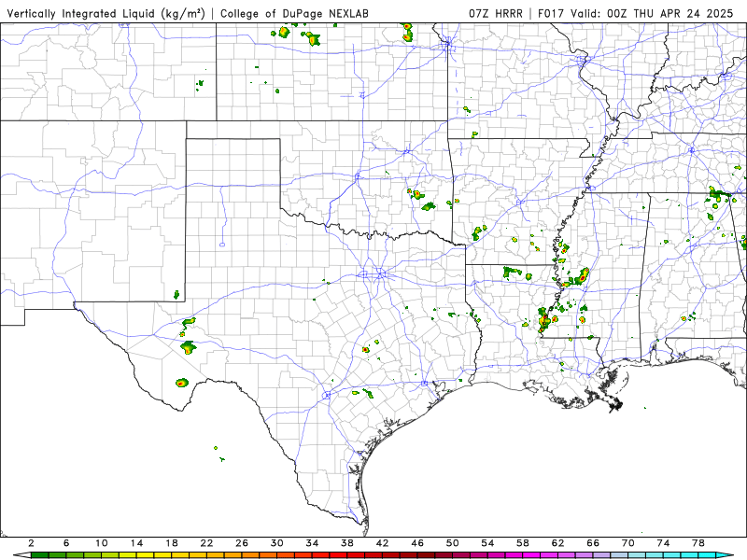Pick the cyan swatch below the 78 label
This screenshot has height=560, width=747.
pos(707,555)
